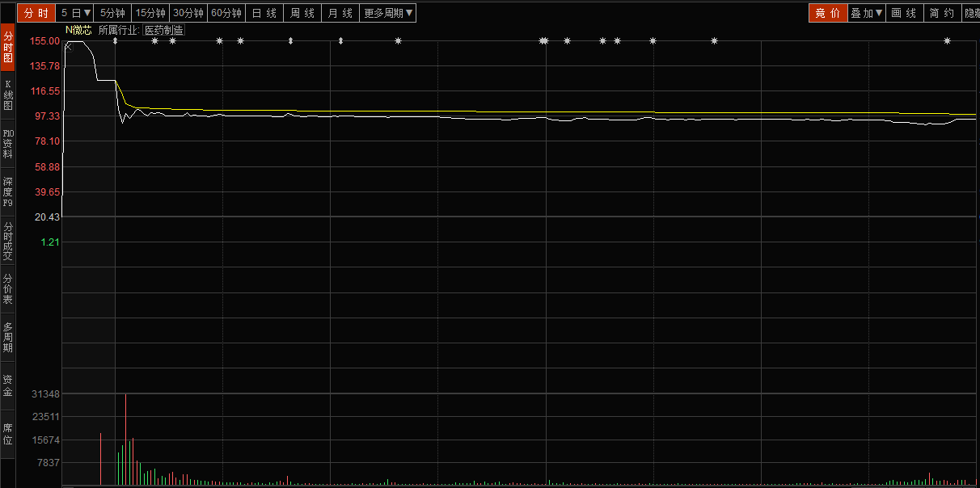The height and width of the screenshot is (488, 980).
Task: Switch to the 分时 intraday view
Action: pos(36,13)
